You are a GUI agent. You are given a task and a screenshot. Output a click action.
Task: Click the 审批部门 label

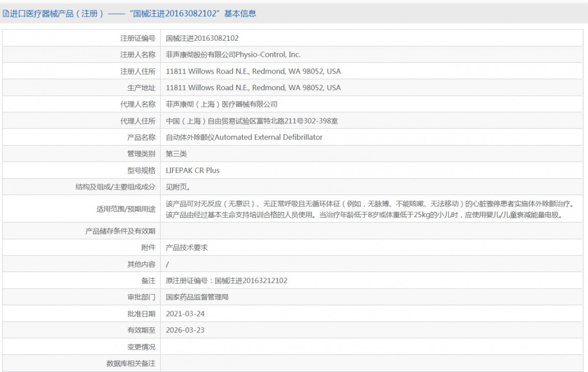[x=142, y=297]
